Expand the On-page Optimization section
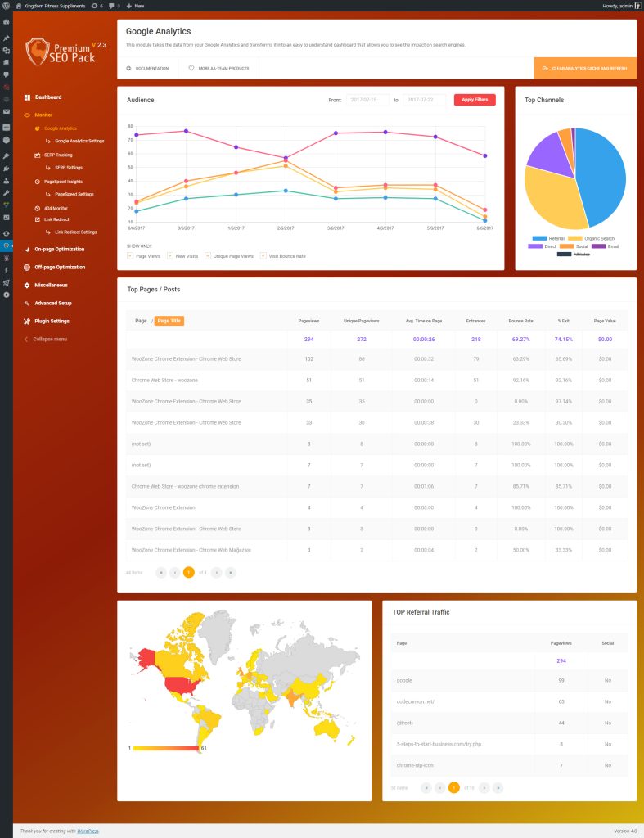 (x=59, y=249)
